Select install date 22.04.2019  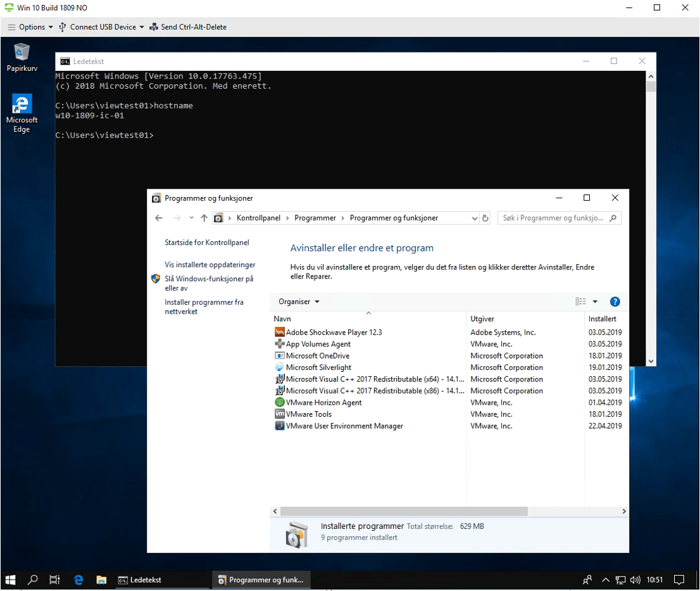(605, 426)
